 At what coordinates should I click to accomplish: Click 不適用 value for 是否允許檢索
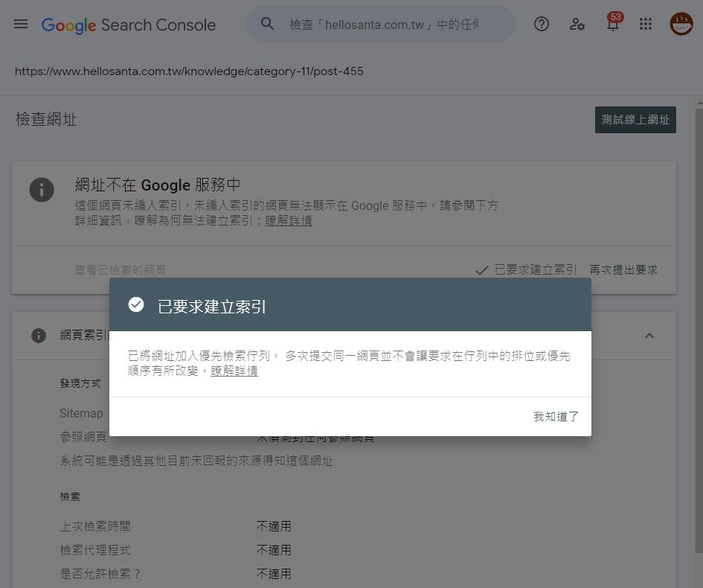pyautogui.click(x=274, y=574)
